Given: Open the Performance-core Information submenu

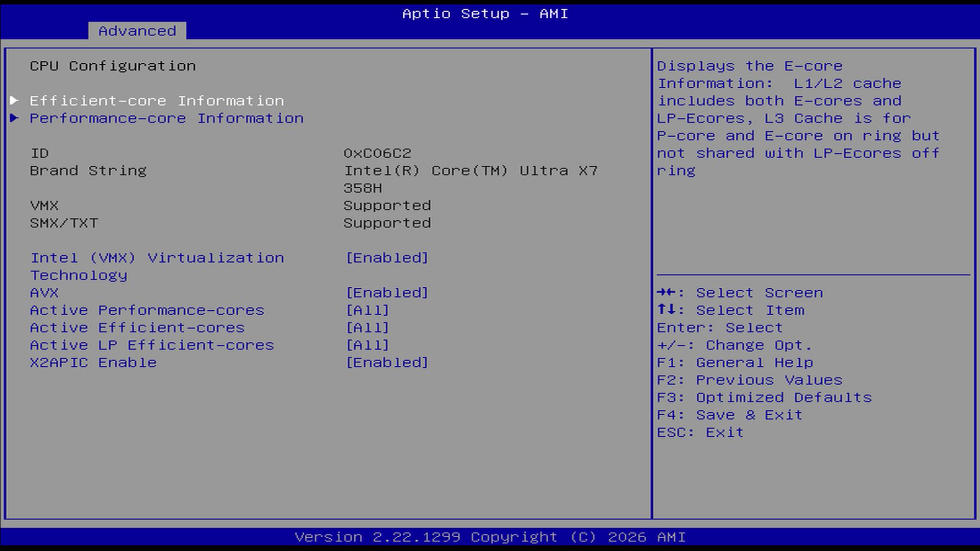Looking at the screenshot, I should pos(166,118).
